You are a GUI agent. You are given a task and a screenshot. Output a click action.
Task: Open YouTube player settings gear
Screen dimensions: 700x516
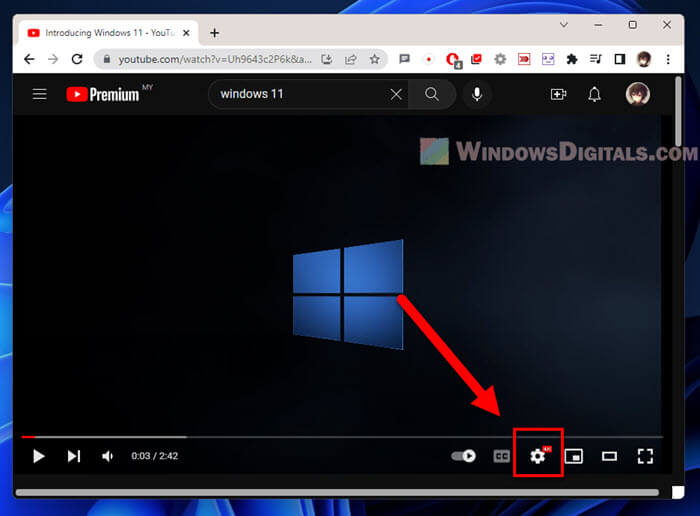[x=538, y=456]
